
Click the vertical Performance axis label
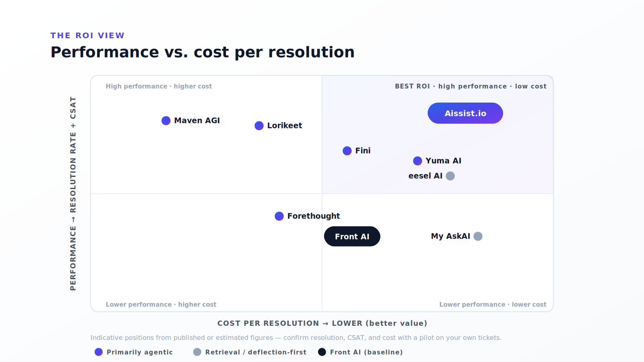coord(73,193)
